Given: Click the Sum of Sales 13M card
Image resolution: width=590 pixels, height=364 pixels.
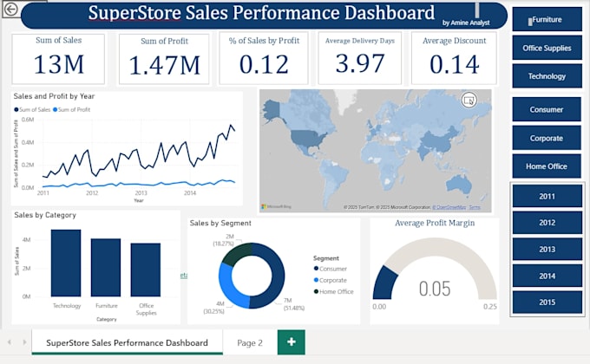Looking at the screenshot, I should [58, 59].
